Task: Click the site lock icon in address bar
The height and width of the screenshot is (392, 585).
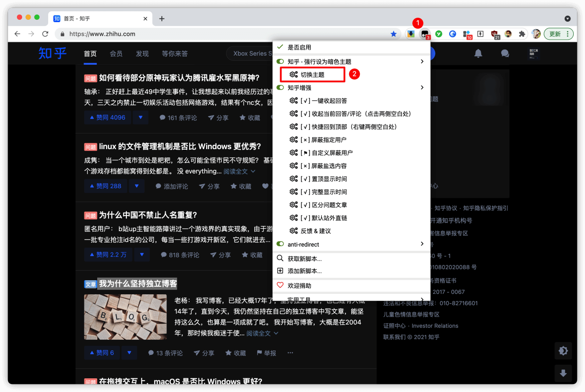Action: point(62,34)
